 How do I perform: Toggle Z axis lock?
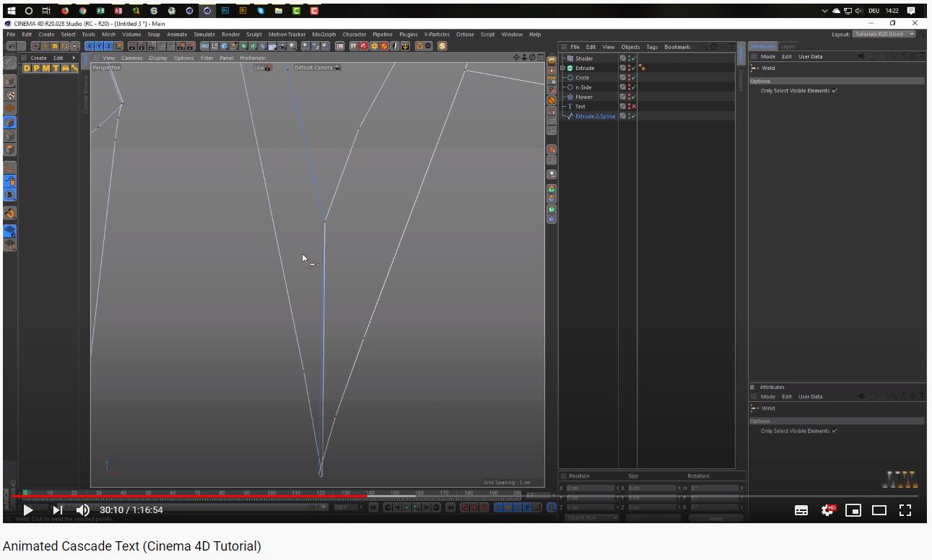click(109, 46)
